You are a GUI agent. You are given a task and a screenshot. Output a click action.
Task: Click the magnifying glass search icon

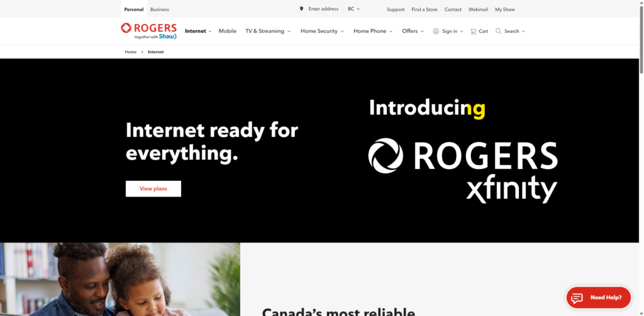pos(498,31)
